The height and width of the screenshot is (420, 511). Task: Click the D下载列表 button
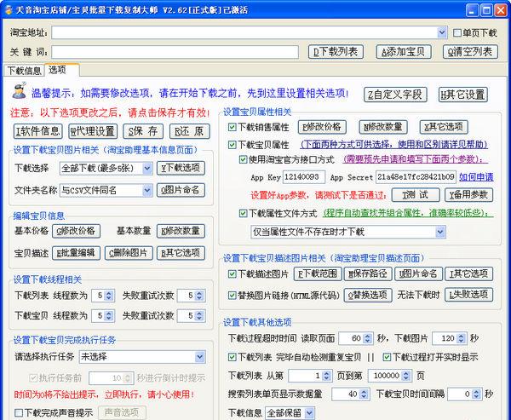click(x=336, y=52)
